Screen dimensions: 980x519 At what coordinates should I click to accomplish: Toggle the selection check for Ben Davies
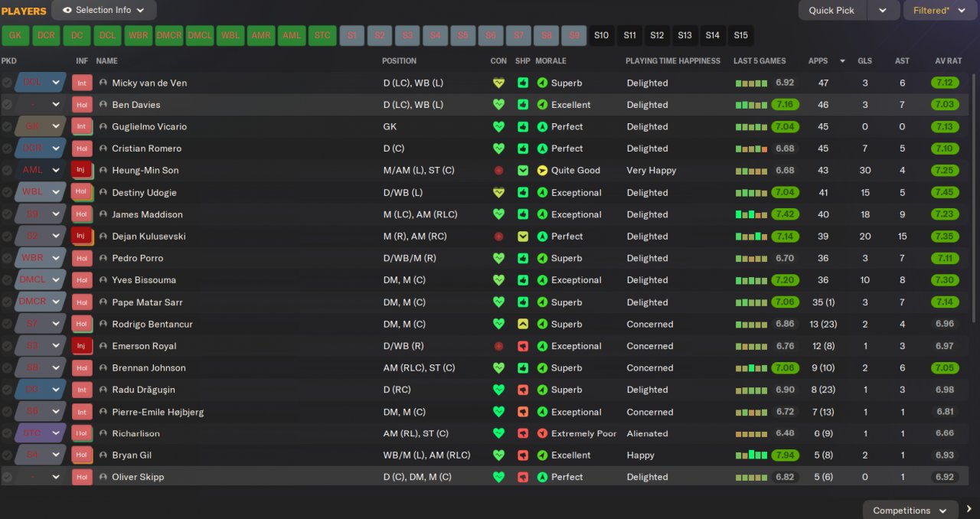coord(7,105)
